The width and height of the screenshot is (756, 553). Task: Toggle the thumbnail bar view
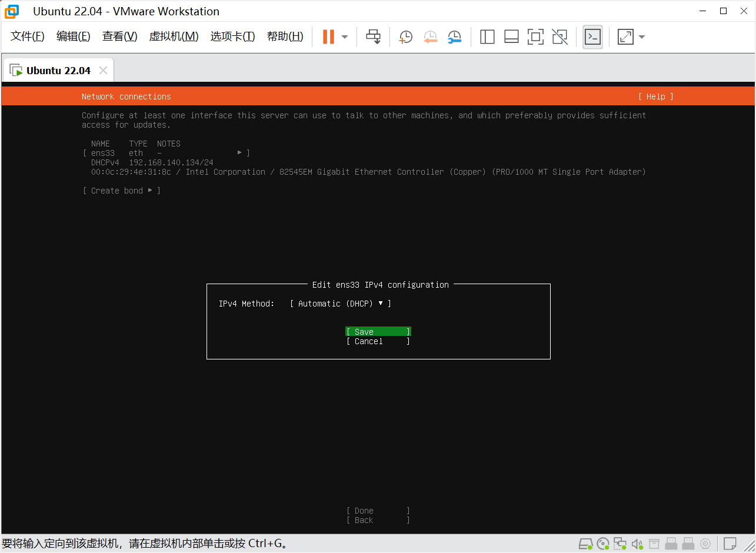pos(511,37)
